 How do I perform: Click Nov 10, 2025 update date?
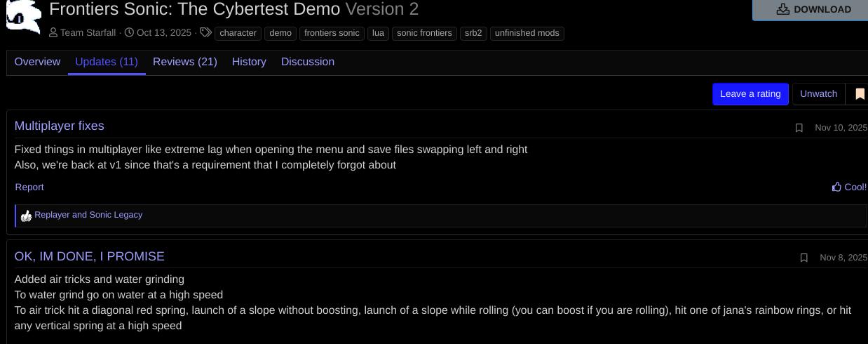tap(841, 128)
